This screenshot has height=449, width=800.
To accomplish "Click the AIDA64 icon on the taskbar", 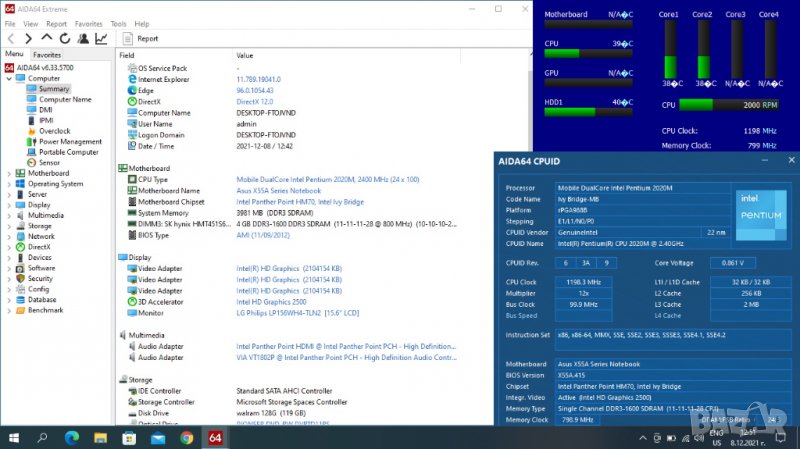I will pyautogui.click(x=215, y=437).
